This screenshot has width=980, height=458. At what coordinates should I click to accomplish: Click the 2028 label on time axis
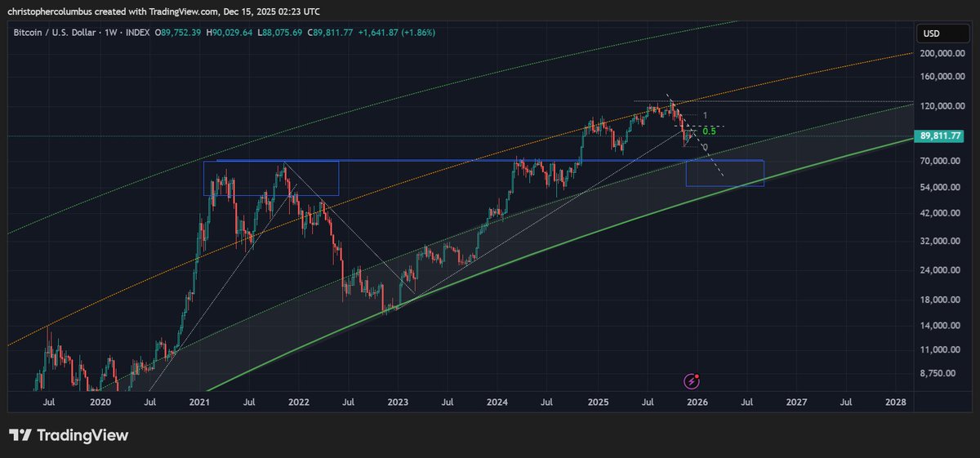(896, 402)
